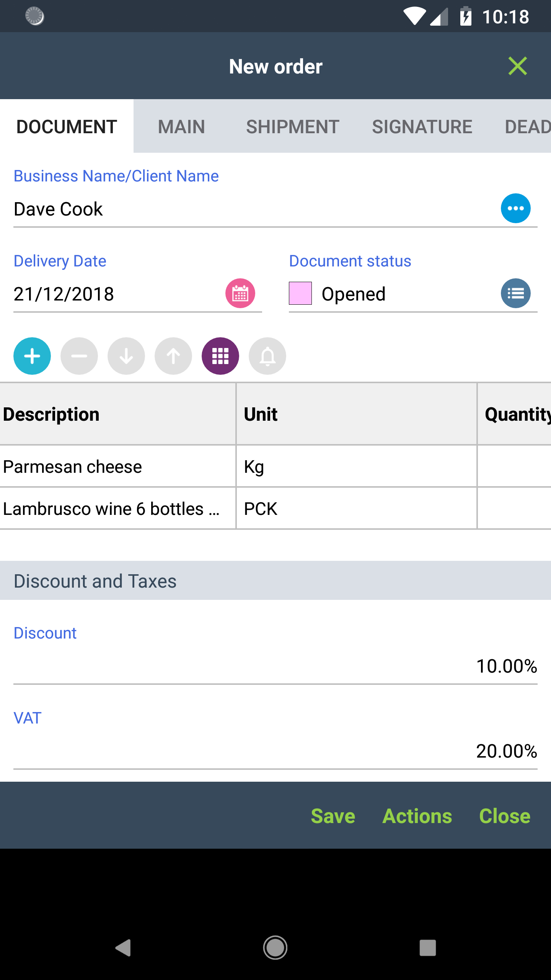This screenshot has width=551, height=980.
Task: Tap the Close button in bottom bar
Action: pyautogui.click(x=505, y=816)
